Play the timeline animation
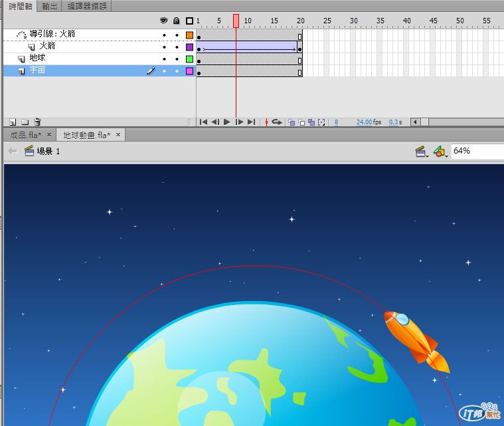Viewport: 504px width, 426px height. [227, 122]
